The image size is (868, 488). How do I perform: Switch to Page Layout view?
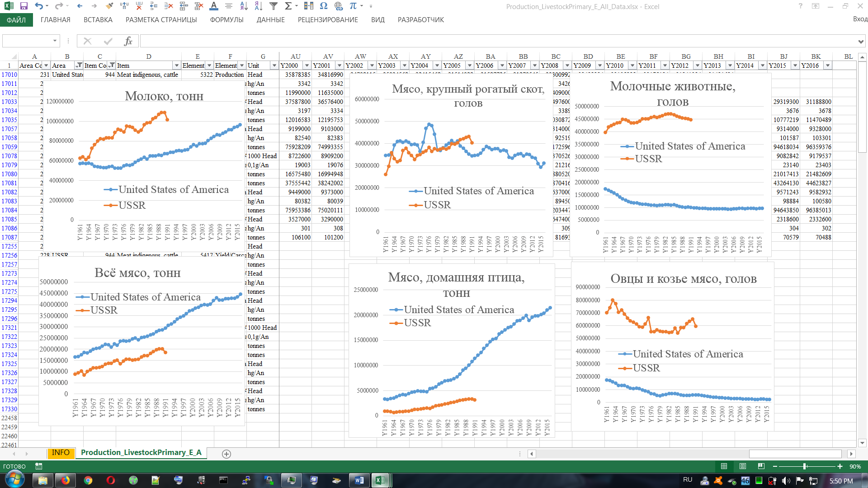click(x=743, y=466)
